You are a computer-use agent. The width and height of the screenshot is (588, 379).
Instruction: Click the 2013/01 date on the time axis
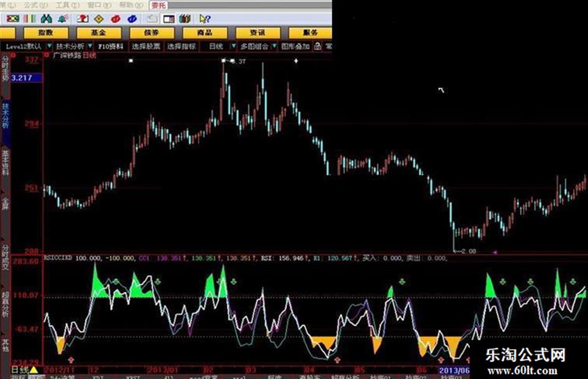(163, 370)
